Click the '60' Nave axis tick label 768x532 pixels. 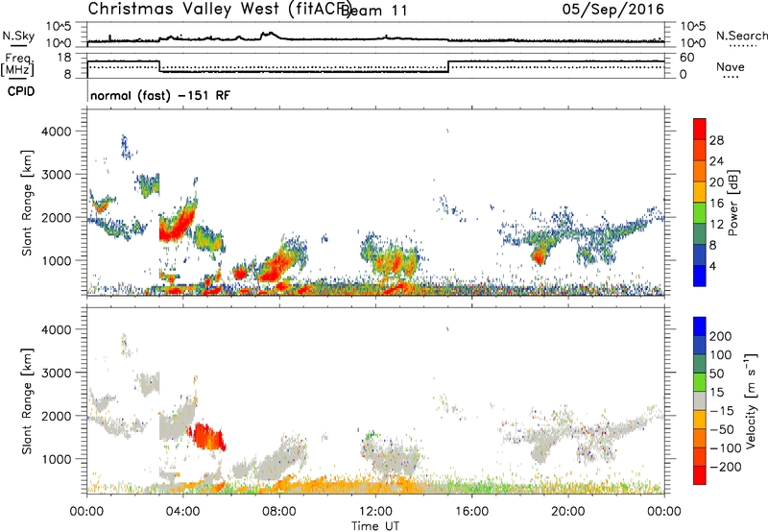pos(687,58)
